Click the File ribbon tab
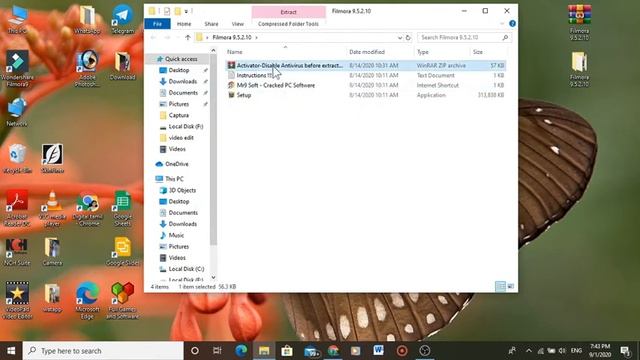The height and width of the screenshot is (360, 640). [x=157, y=24]
